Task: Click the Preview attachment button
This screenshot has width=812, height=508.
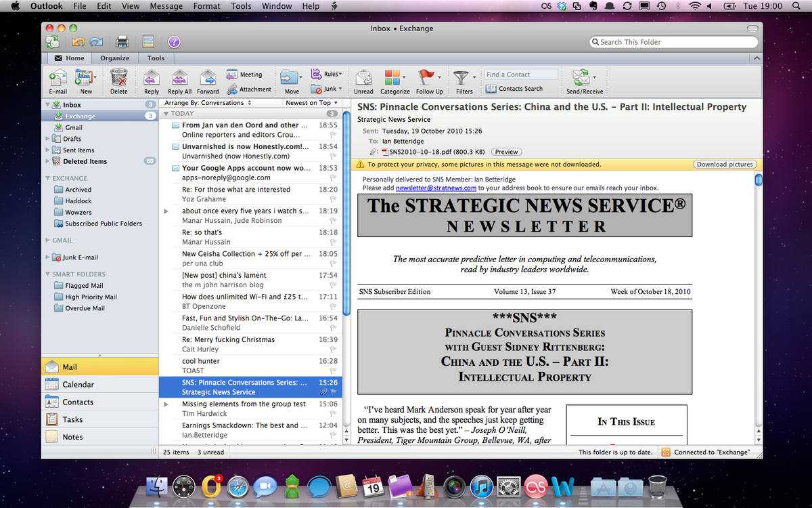Action: point(506,152)
